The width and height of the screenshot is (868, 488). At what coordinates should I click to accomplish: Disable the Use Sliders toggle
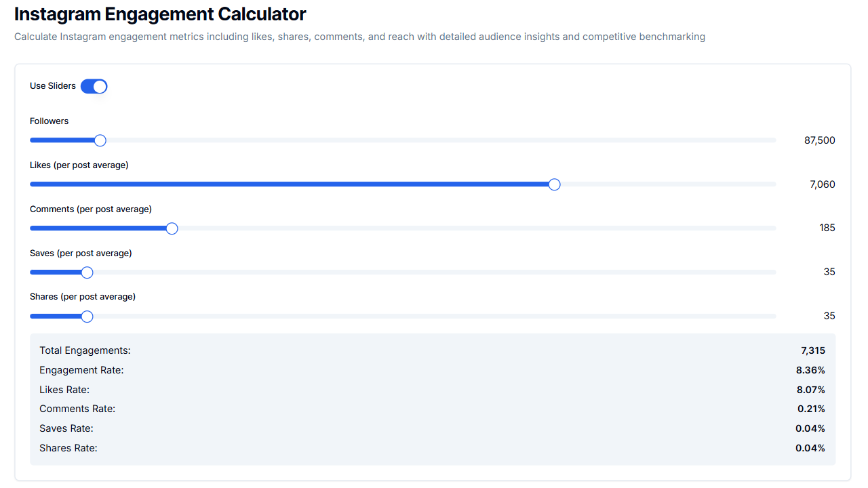94,86
